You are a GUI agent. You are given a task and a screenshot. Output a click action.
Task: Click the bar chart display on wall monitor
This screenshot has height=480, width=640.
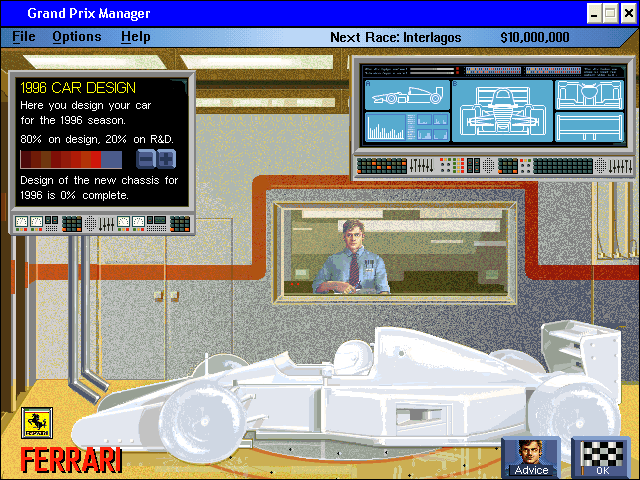(x=385, y=127)
